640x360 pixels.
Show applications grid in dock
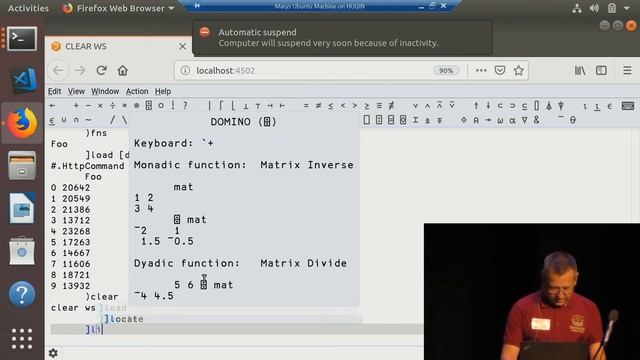(x=22, y=339)
